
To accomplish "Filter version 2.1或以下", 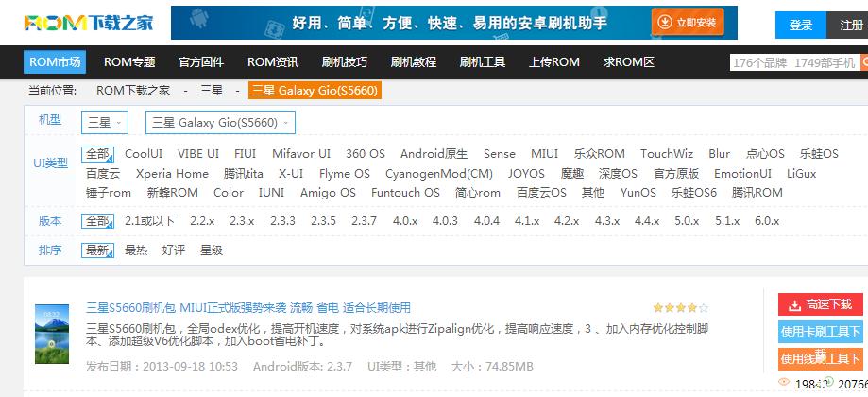I will [x=149, y=221].
